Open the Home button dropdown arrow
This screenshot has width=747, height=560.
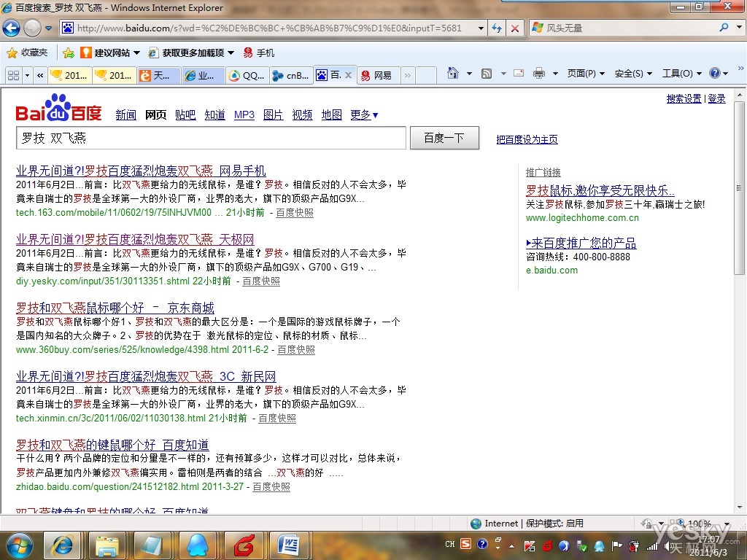pos(469,74)
